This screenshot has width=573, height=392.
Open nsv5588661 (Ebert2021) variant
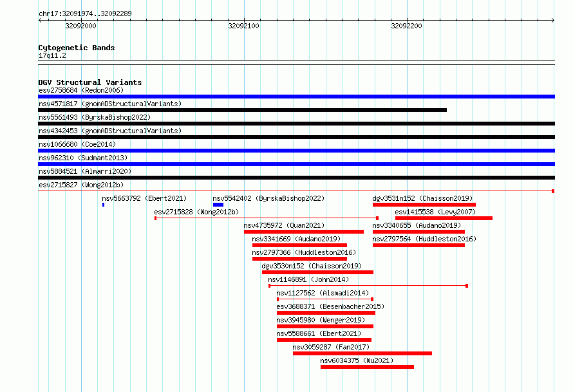[x=319, y=333]
